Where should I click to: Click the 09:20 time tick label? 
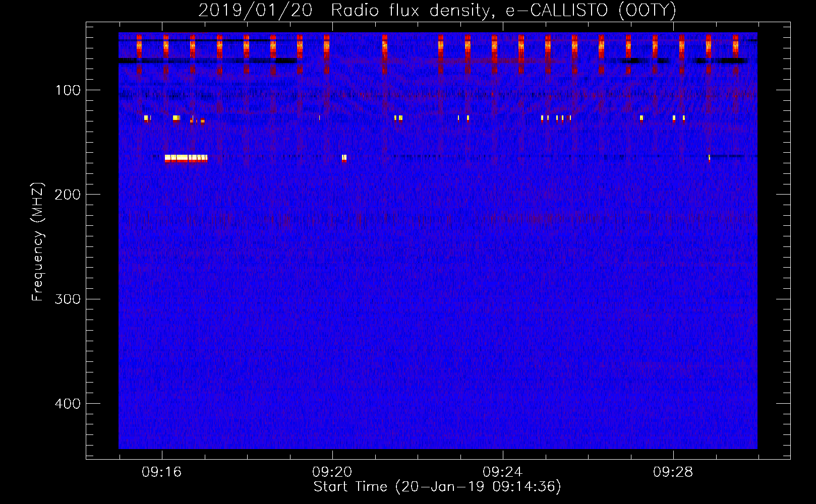[332, 472]
